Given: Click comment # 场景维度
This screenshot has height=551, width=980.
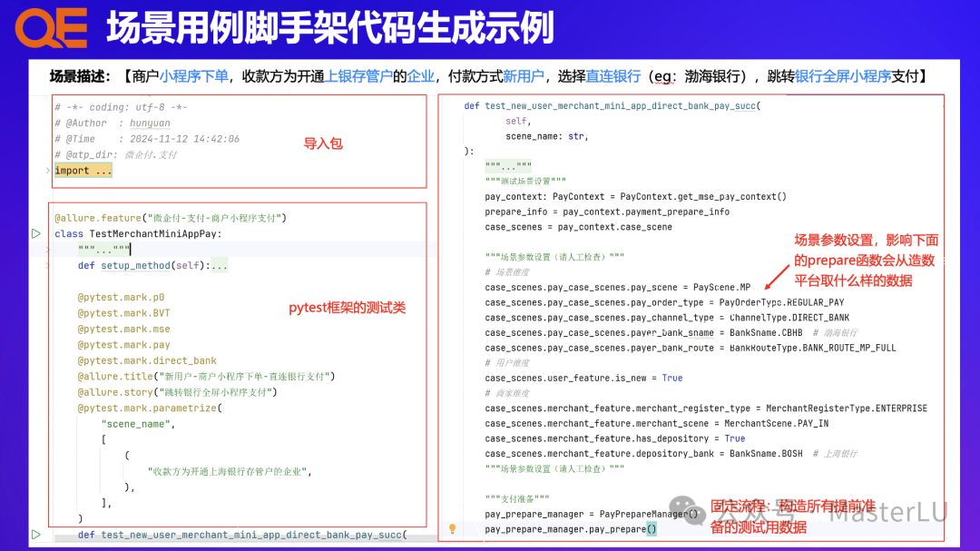Looking at the screenshot, I should 507,272.
